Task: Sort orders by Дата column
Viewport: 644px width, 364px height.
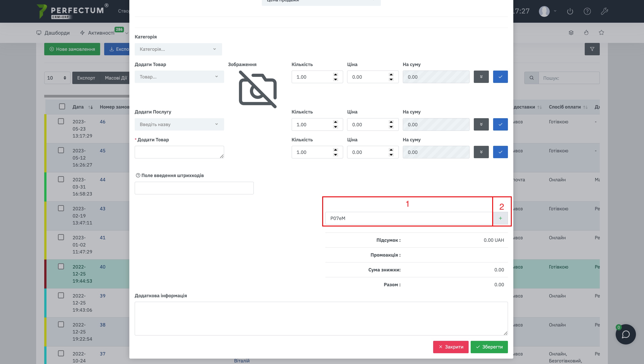Action: [90, 107]
